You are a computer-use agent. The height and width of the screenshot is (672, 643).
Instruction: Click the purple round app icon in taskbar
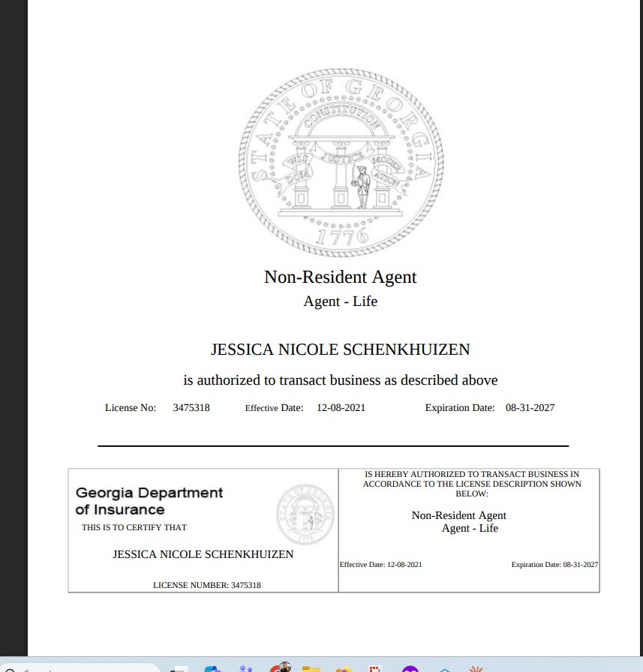(x=410, y=668)
